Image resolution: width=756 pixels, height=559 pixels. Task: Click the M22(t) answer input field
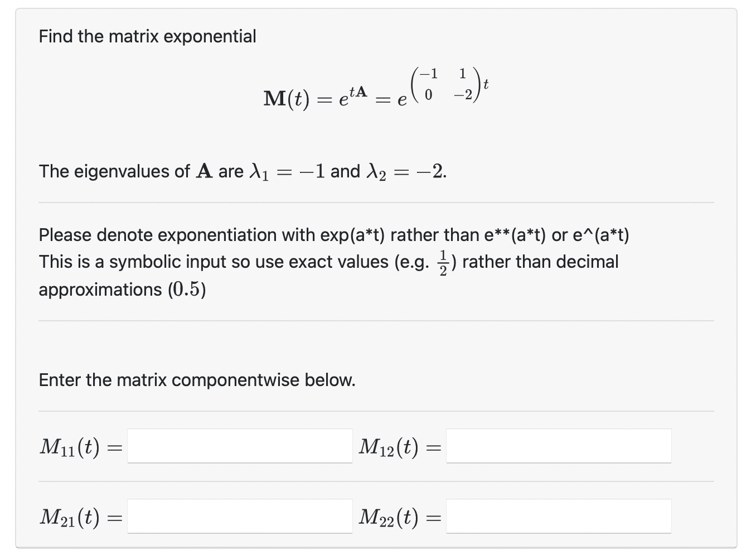[559, 517]
